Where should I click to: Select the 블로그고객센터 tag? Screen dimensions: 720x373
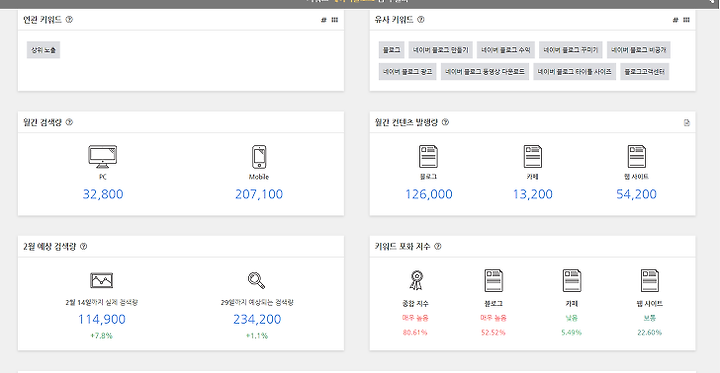tap(645, 72)
